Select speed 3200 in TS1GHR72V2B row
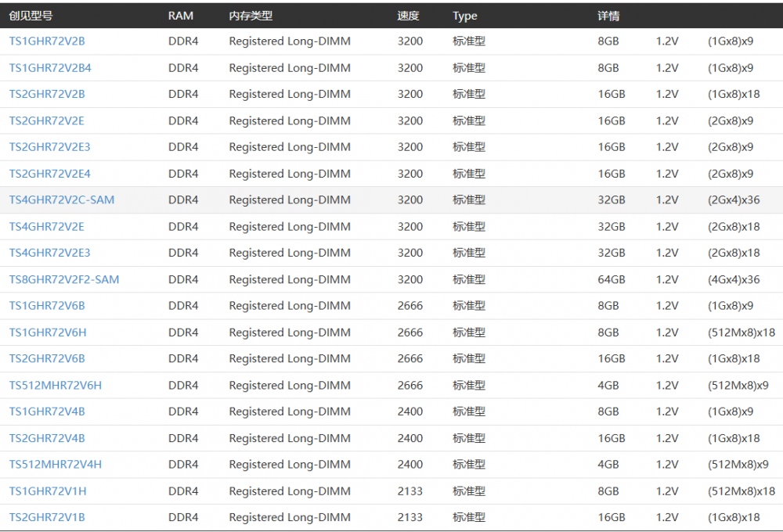783x532 pixels. [410, 41]
